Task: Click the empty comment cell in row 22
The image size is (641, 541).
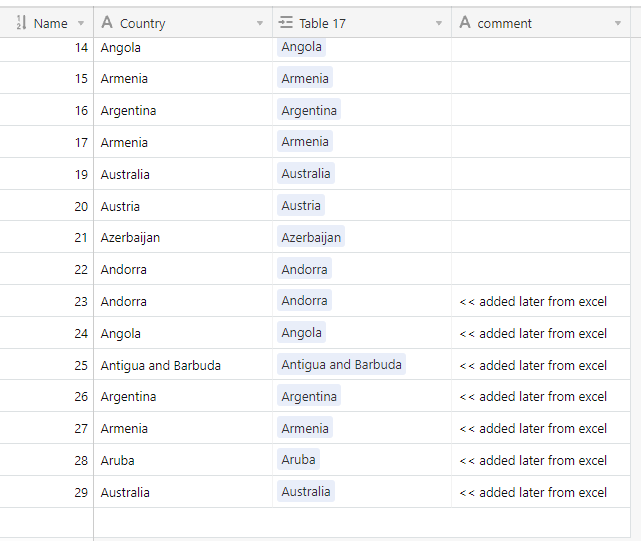Action: [x=541, y=269]
